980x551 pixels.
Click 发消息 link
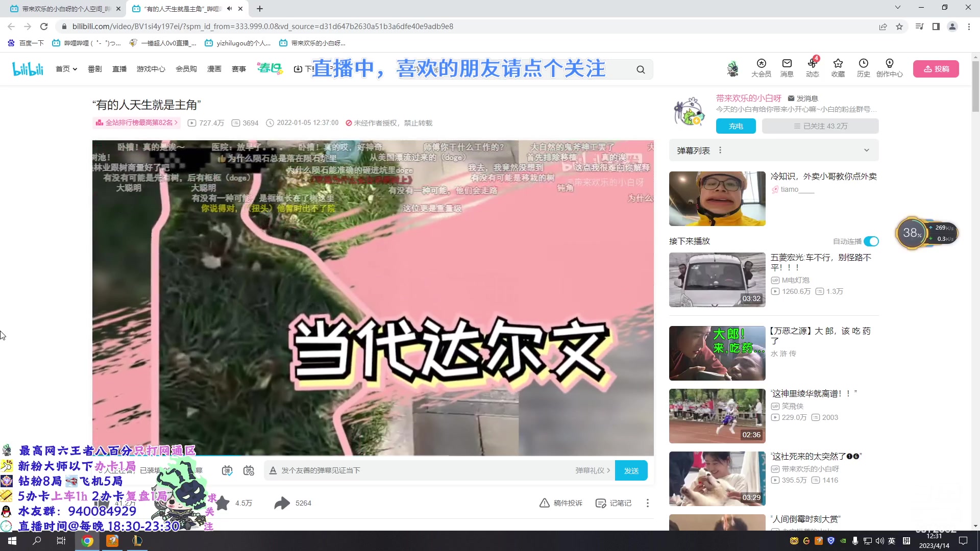tap(803, 98)
